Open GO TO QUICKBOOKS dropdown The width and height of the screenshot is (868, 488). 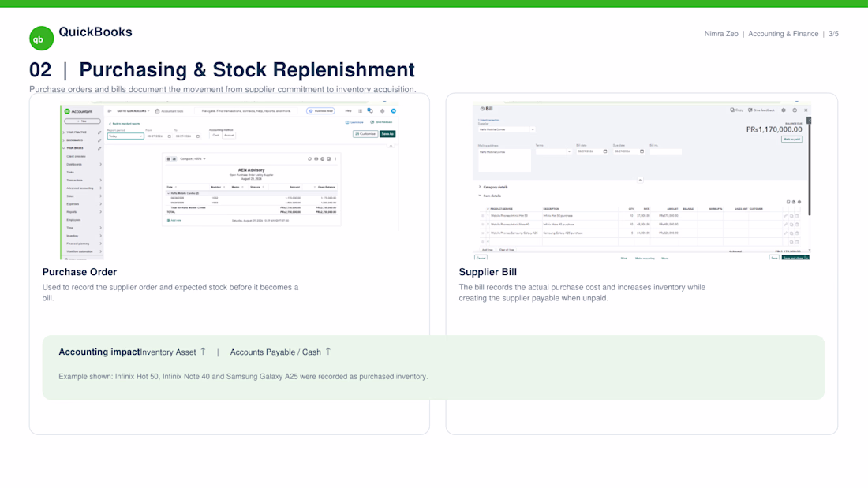tap(133, 110)
